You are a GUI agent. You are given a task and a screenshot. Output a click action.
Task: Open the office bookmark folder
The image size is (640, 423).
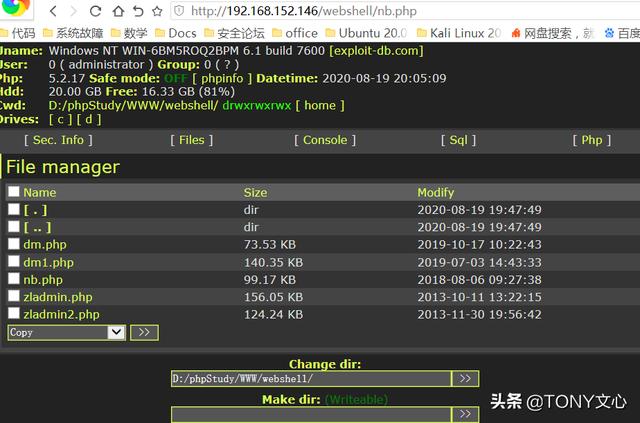(295, 33)
